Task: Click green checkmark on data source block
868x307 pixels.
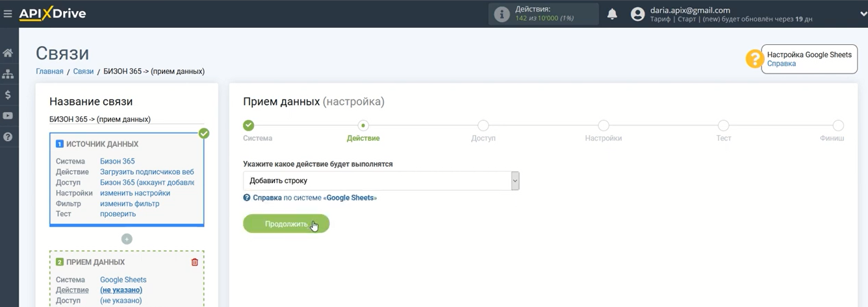Action: click(x=204, y=133)
